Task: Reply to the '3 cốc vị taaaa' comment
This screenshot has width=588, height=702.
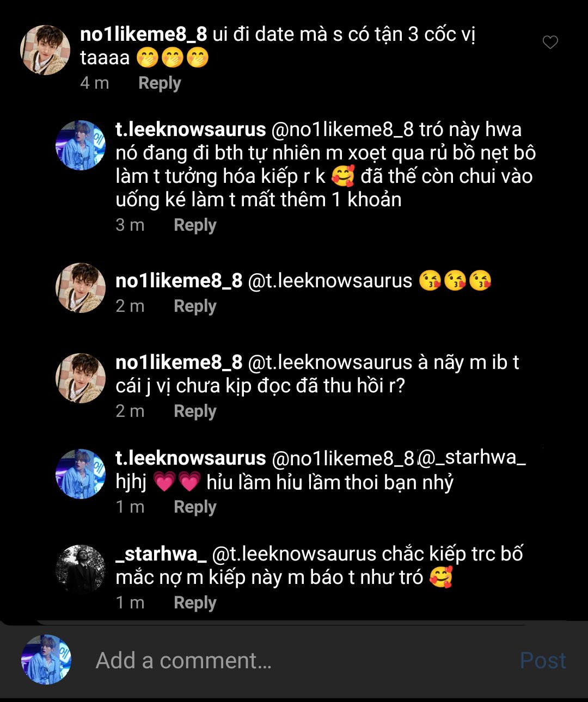Action: [x=160, y=83]
